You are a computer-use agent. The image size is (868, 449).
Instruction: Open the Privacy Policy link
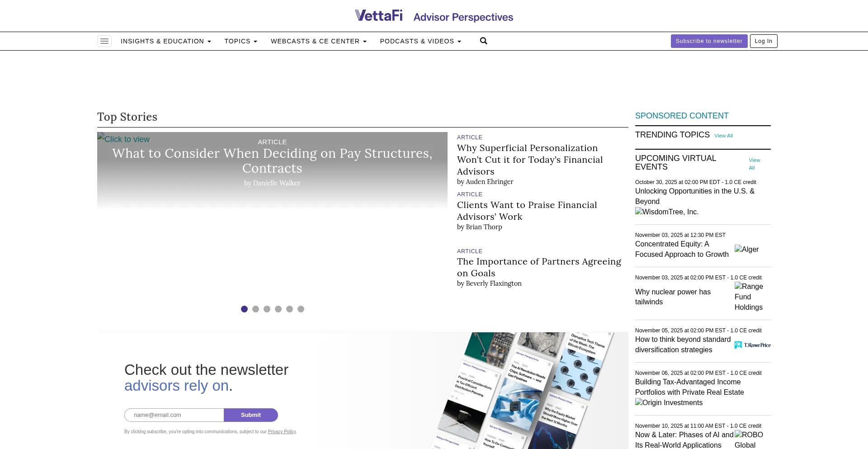(x=282, y=432)
